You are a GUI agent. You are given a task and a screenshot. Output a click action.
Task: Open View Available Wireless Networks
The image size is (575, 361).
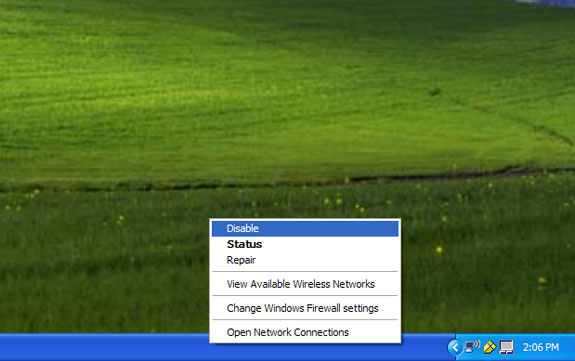(305, 284)
